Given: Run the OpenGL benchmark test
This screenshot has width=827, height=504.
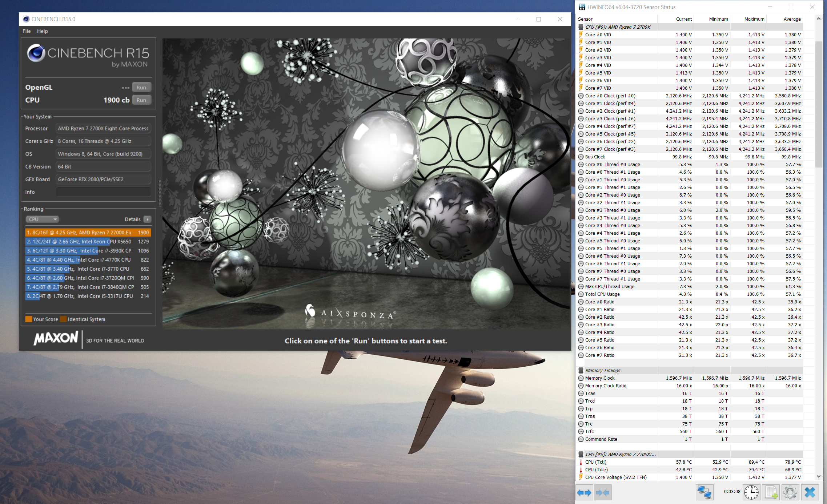Looking at the screenshot, I should [141, 87].
